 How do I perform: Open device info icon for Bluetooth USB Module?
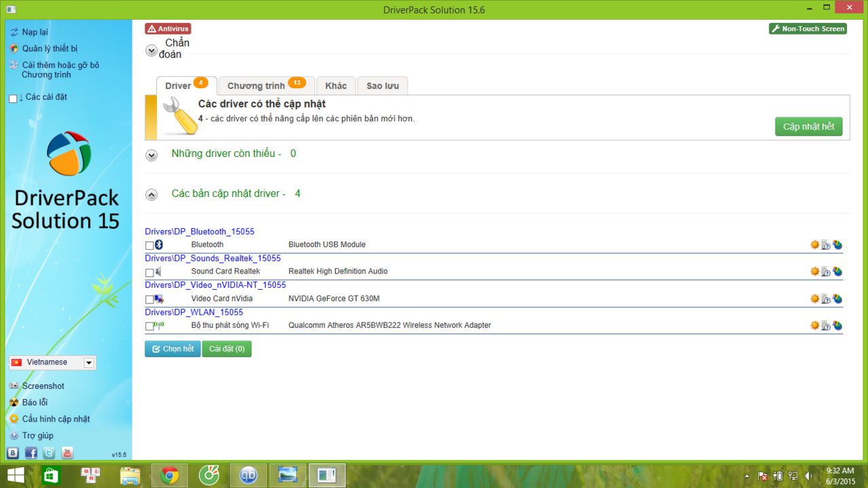click(x=826, y=245)
